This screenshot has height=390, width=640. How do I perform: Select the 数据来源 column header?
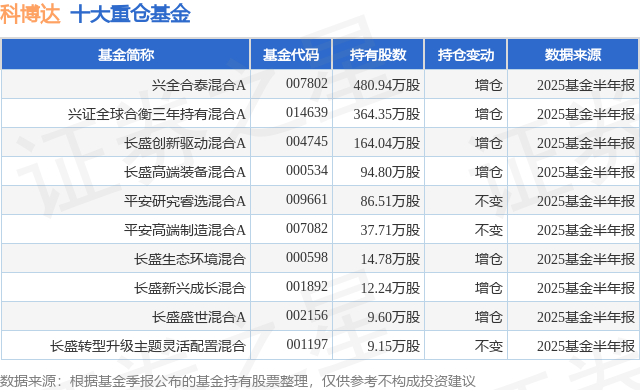573,55
